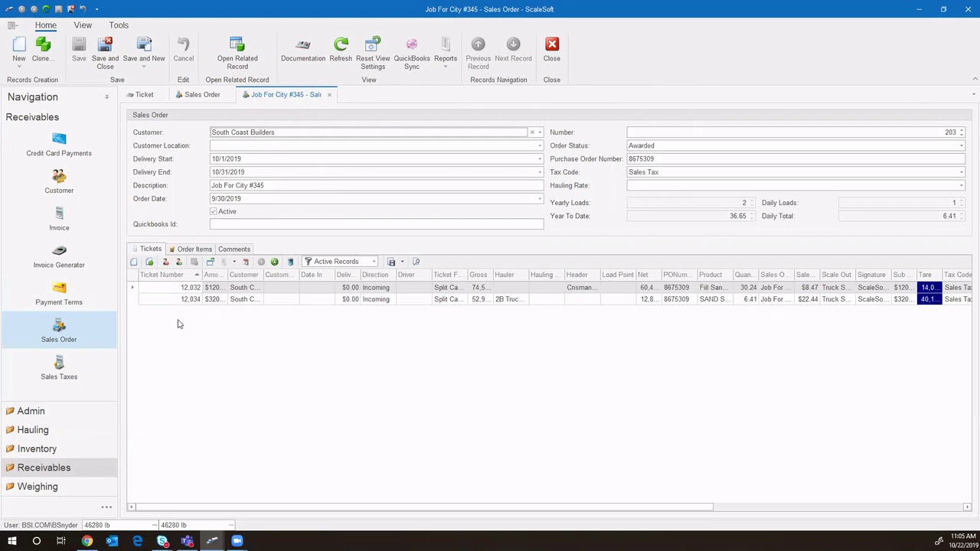
Task: Open Payment Terms in Navigation
Action: pos(59,295)
